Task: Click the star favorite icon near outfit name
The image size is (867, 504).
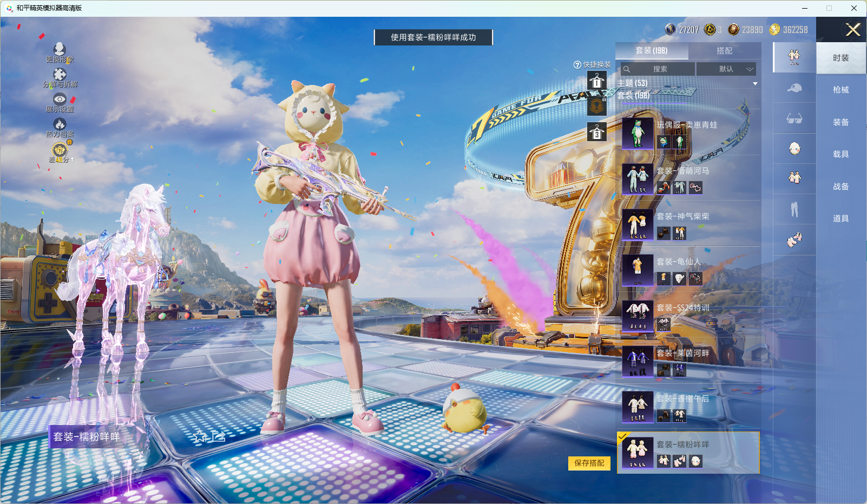Action: [x=200, y=436]
